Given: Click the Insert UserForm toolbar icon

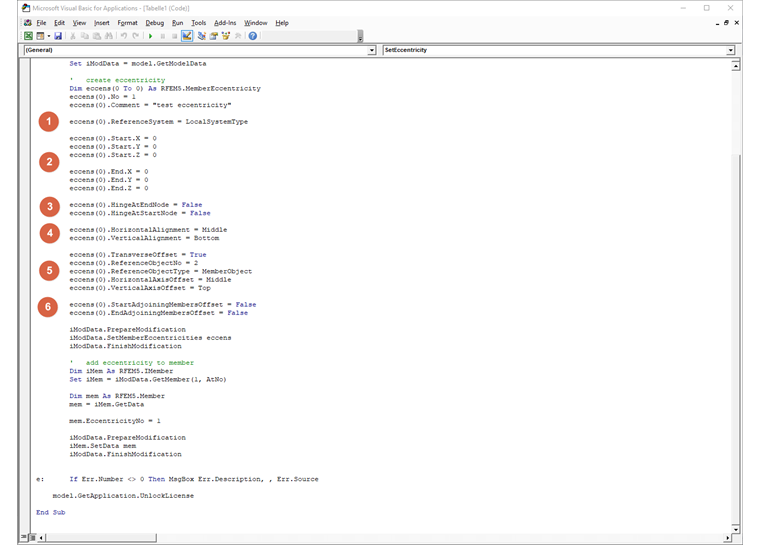Looking at the screenshot, I should (40, 36).
